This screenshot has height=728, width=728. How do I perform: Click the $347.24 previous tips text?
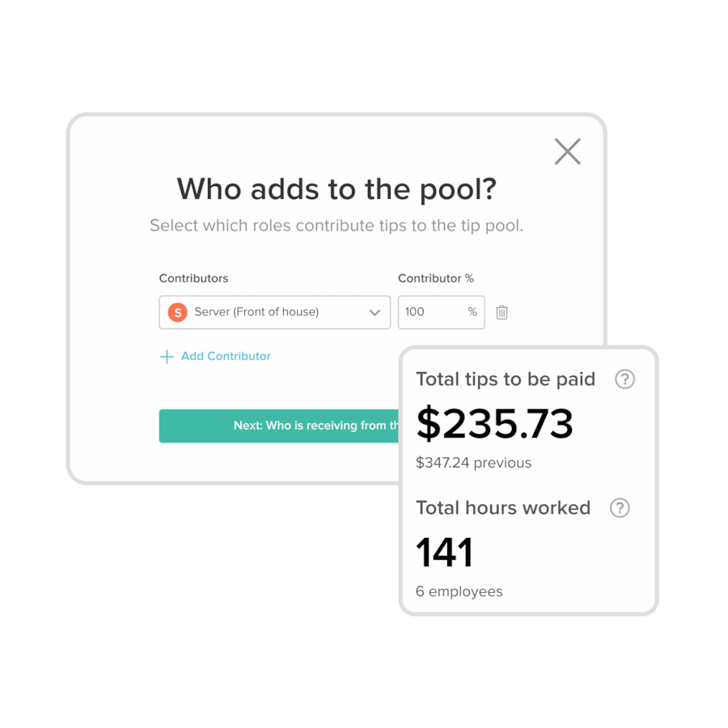[473, 463]
